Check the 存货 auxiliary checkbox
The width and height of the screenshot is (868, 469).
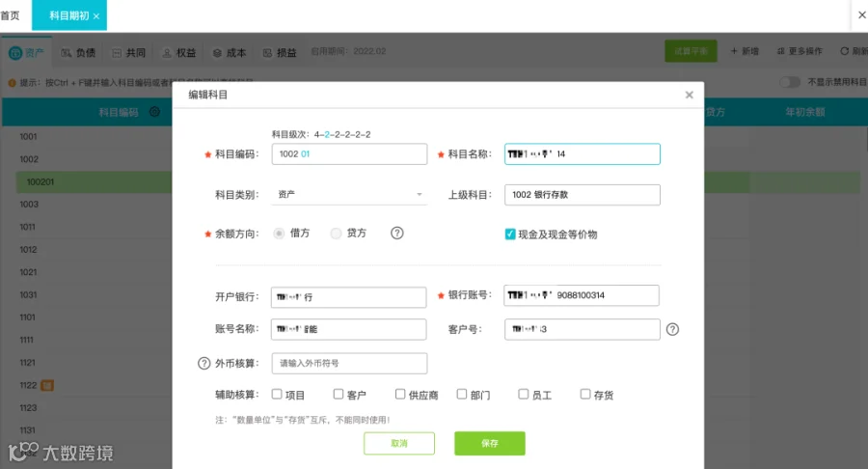585,395
